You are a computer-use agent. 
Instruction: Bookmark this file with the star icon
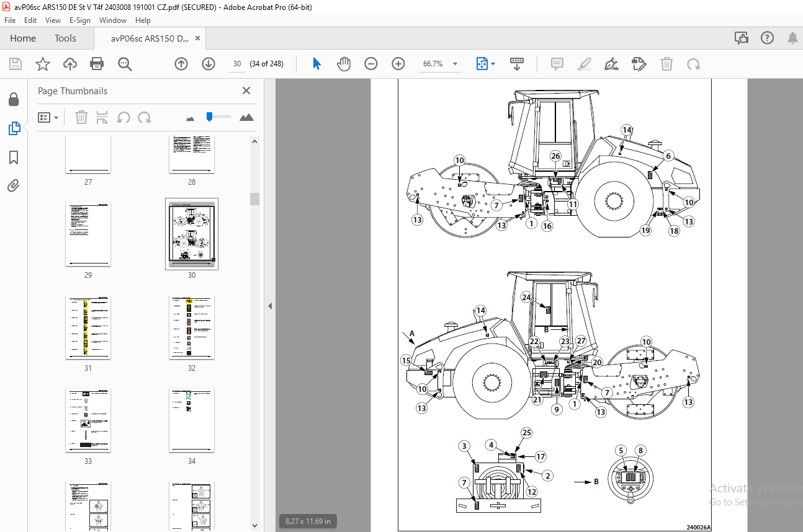42,64
